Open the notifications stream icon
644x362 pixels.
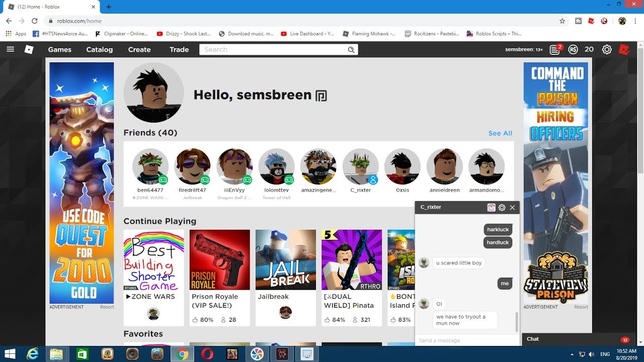pyautogui.click(x=554, y=49)
